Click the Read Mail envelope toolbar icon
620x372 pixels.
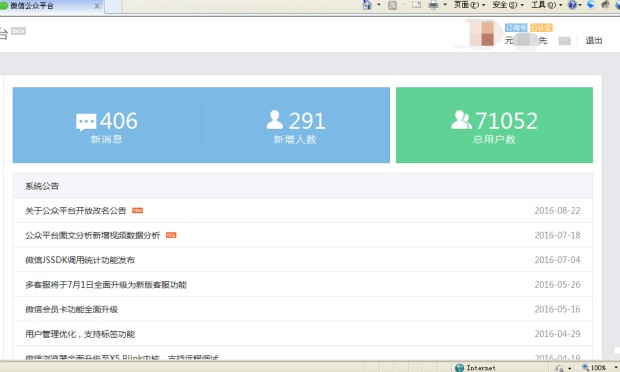pyautogui.click(x=416, y=5)
